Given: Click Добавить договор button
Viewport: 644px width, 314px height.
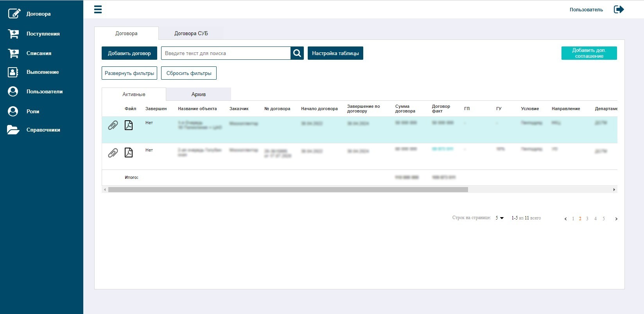Looking at the screenshot, I should [x=129, y=53].
